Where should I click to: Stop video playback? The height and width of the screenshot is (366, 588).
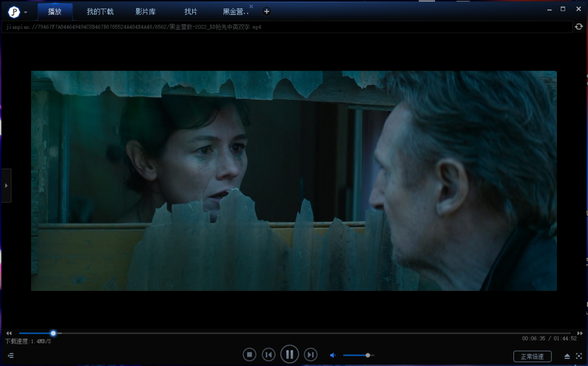[249, 355]
